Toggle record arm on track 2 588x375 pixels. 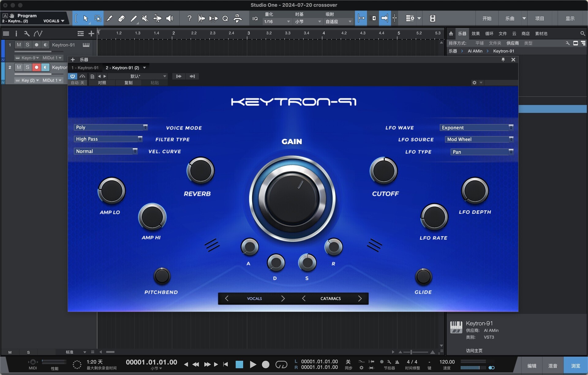[x=36, y=67]
